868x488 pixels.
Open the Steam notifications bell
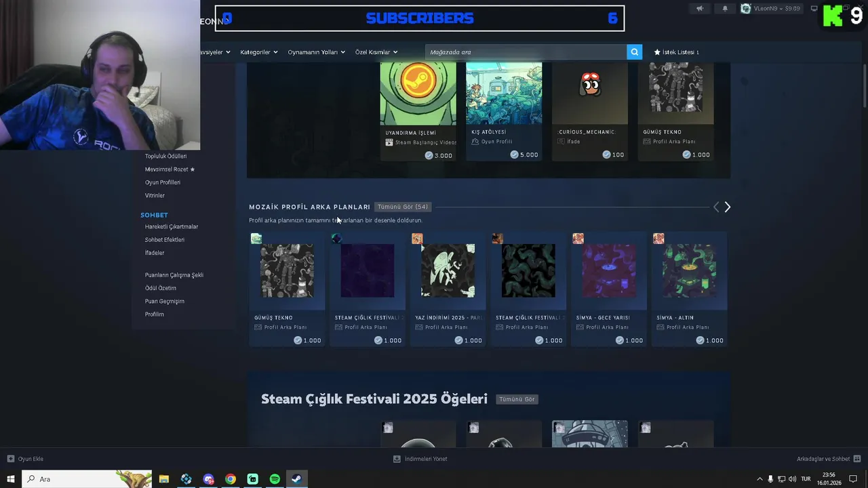[725, 9]
